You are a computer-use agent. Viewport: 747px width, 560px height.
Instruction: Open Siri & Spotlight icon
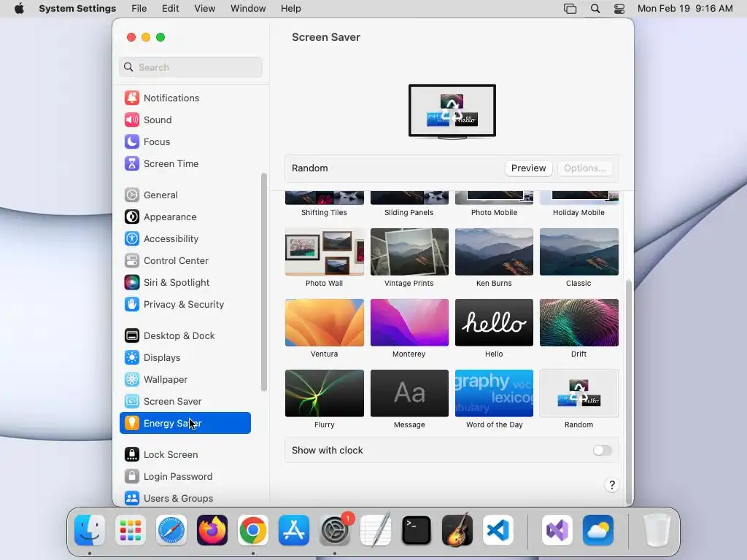[132, 283]
